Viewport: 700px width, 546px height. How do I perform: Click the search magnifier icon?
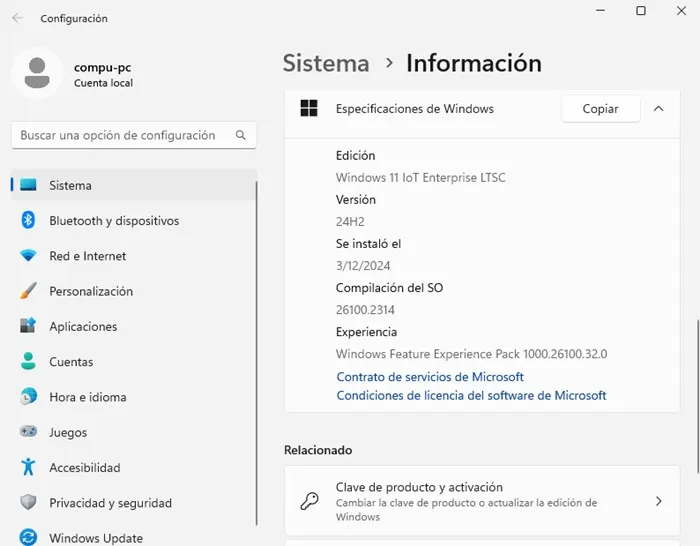[241, 135]
